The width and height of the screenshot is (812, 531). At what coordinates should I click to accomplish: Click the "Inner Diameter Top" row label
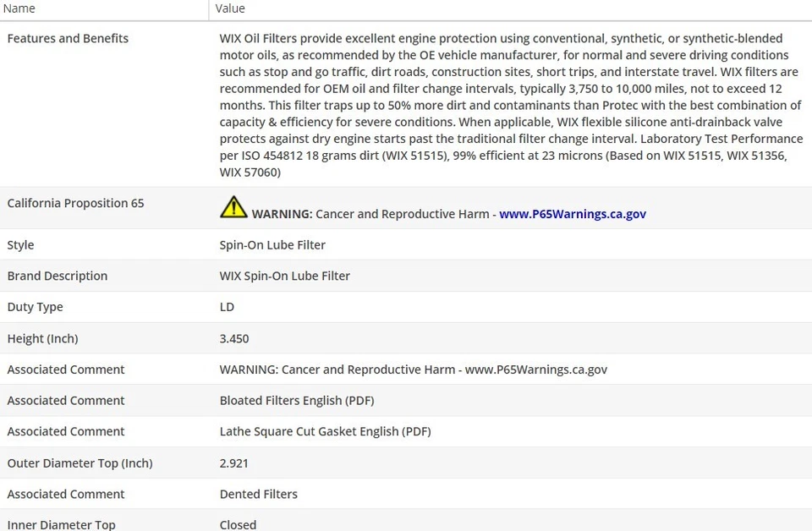click(x=61, y=524)
